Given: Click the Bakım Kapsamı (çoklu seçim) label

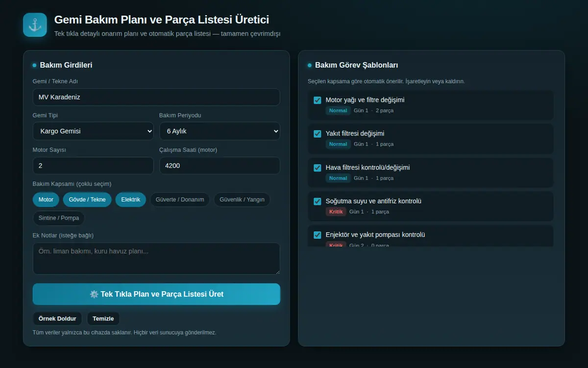Looking at the screenshot, I should (72, 184).
